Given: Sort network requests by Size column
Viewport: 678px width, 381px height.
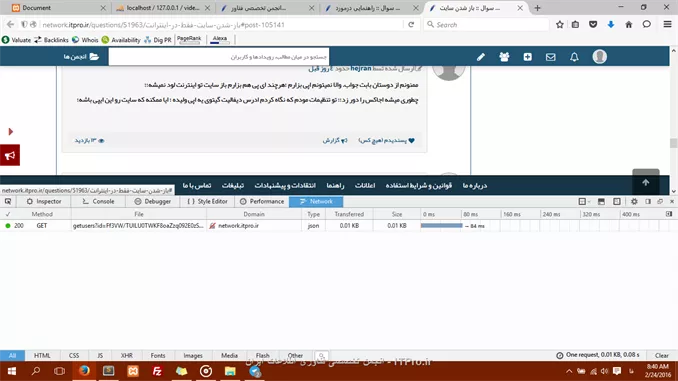Looking at the screenshot, I should (x=397, y=214).
